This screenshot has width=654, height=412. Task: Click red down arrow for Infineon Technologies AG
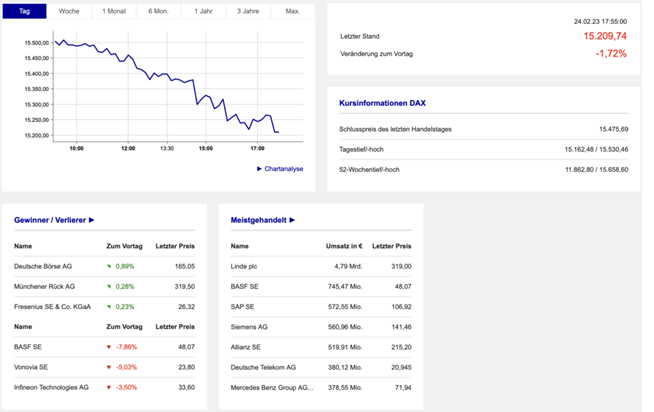click(x=109, y=386)
